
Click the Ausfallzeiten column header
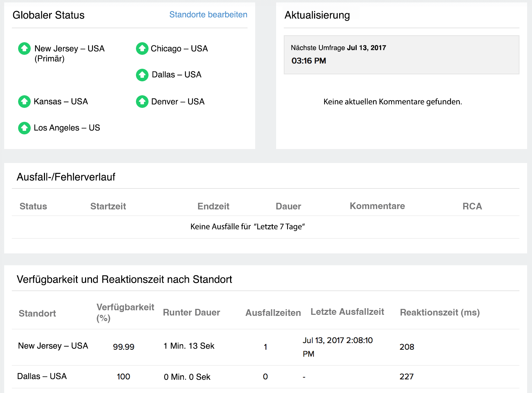(x=273, y=313)
